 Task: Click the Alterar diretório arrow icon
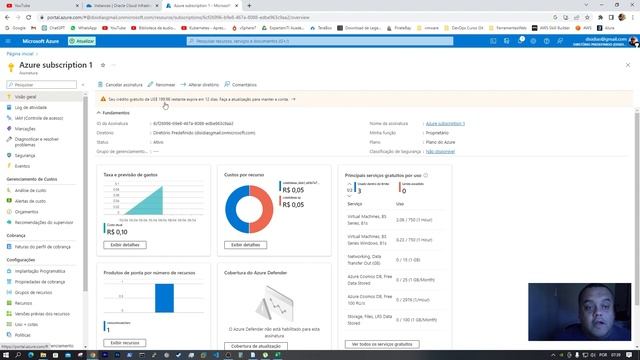[x=183, y=84]
